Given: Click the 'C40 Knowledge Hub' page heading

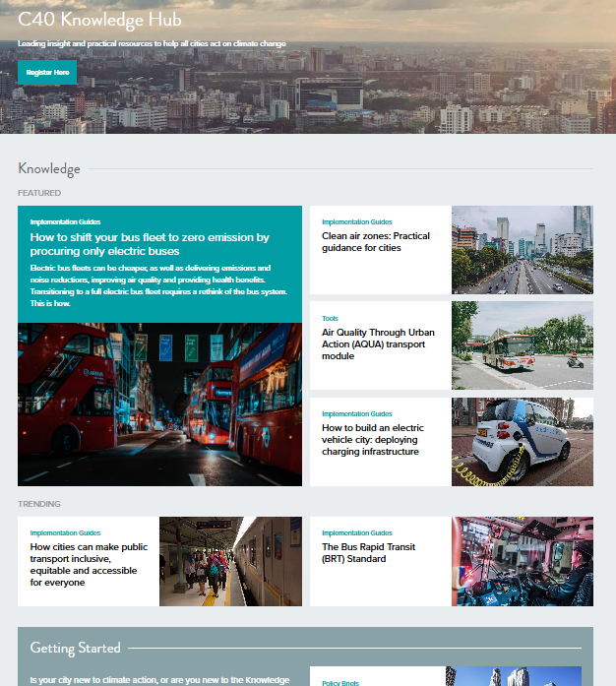Looking at the screenshot, I should [99, 20].
